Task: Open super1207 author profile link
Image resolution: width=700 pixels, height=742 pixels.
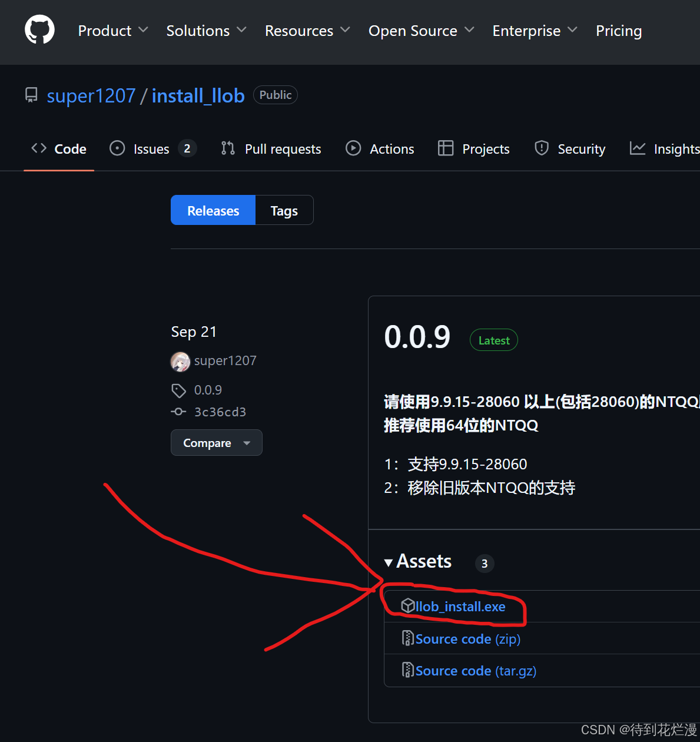Action: [x=225, y=360]
